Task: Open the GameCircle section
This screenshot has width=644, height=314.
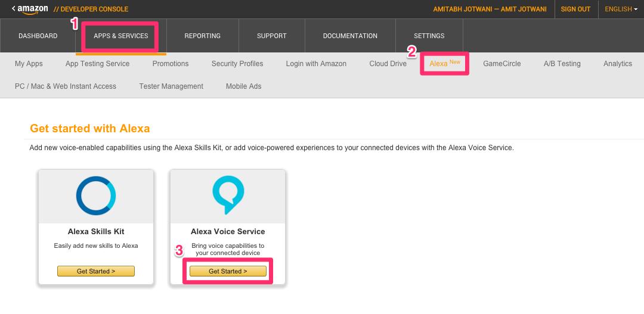Action: click(501, 64)
